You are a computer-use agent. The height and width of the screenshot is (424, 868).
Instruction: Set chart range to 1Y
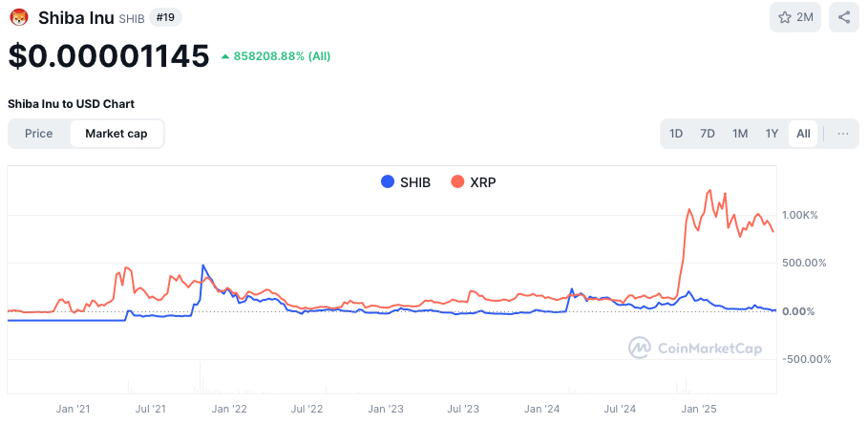coord(772,134)
